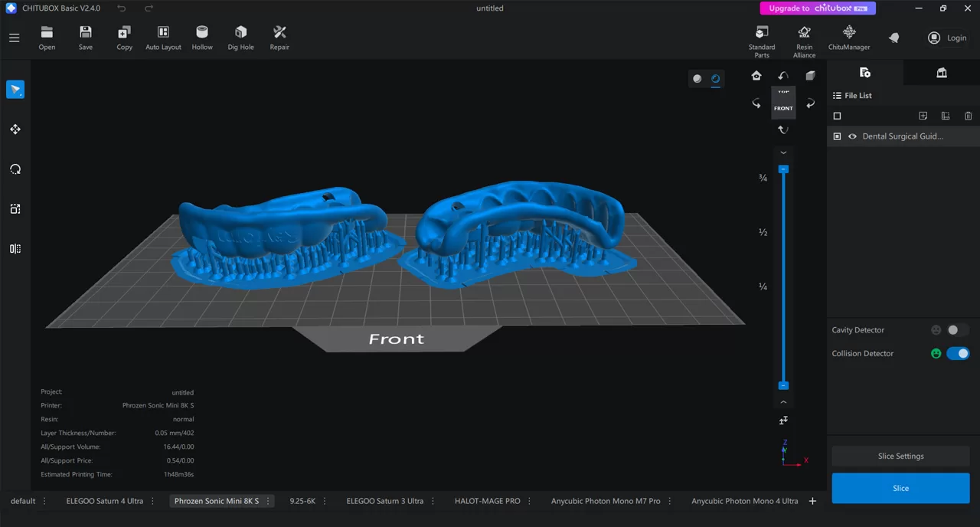Click the delete model trash icon
Image resolution: width=980 pixels, height=527 pixels.
tap(968, 116)
